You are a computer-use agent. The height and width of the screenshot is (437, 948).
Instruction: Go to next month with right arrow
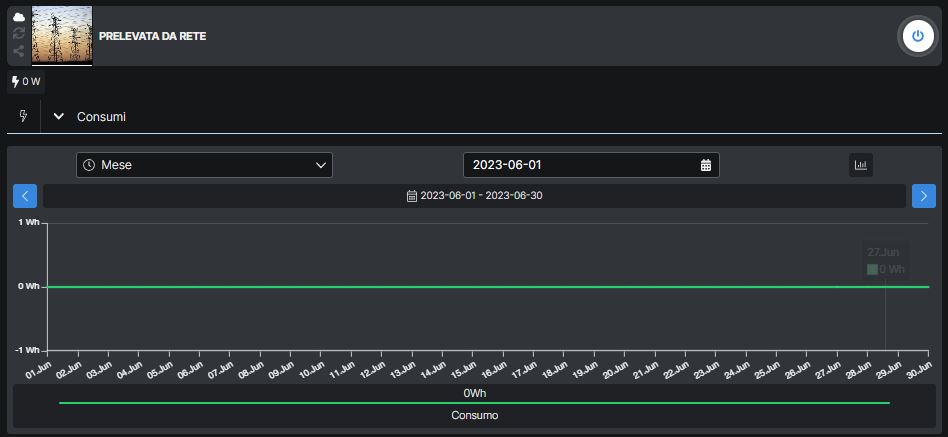click(924, 196)
